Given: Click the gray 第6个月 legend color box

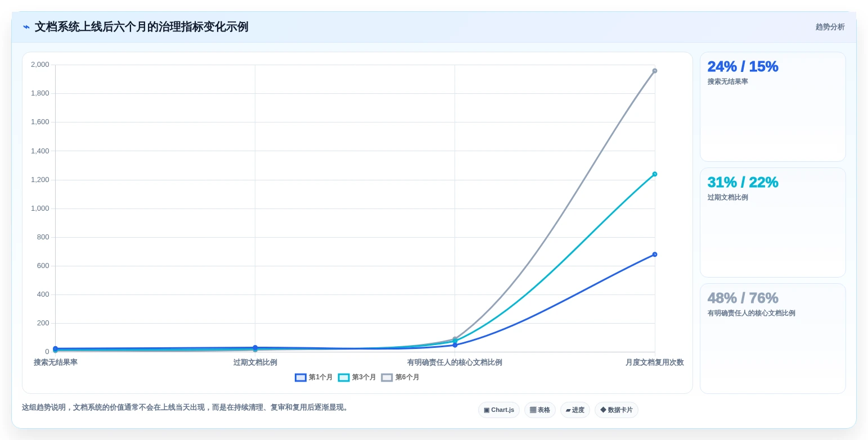Looking at the screenshot, I should tap(387, 378).
